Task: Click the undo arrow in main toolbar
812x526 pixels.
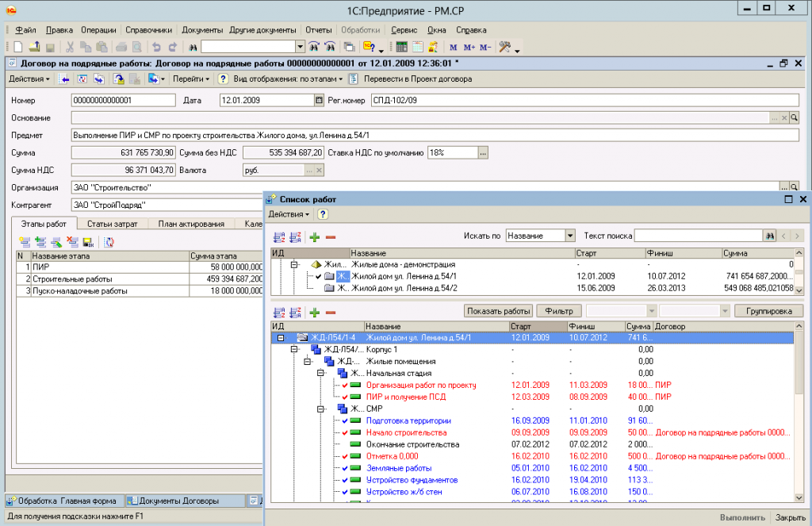Action: pos(155,47)
